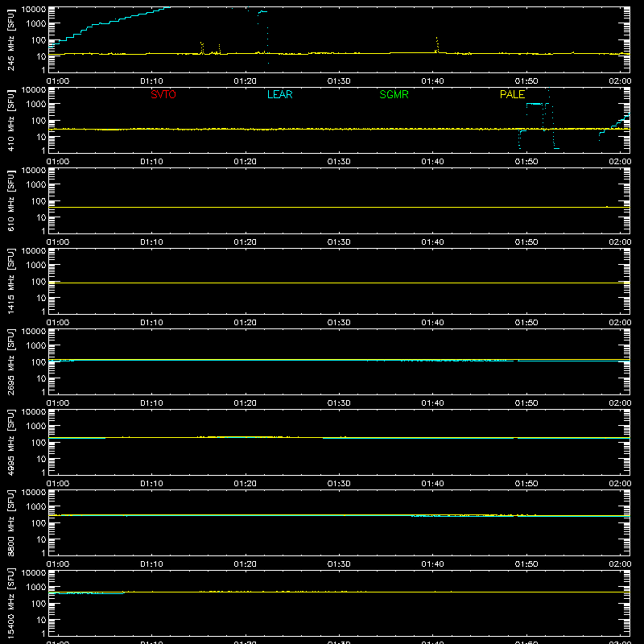Click the red SVTO station legend label
Image resolution: width=644 pixels, height=644 pixels.
pos(163,94)
